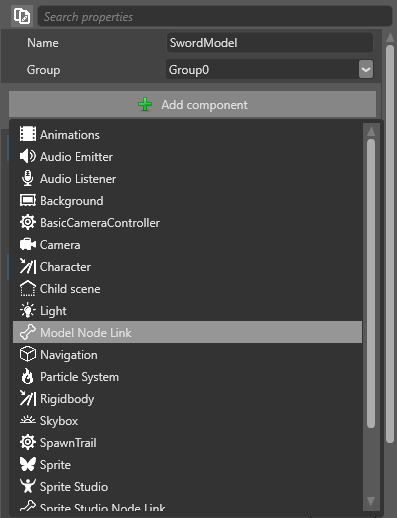Click the Light bulb icon
397x518 pixels.
tap(28, 310)
